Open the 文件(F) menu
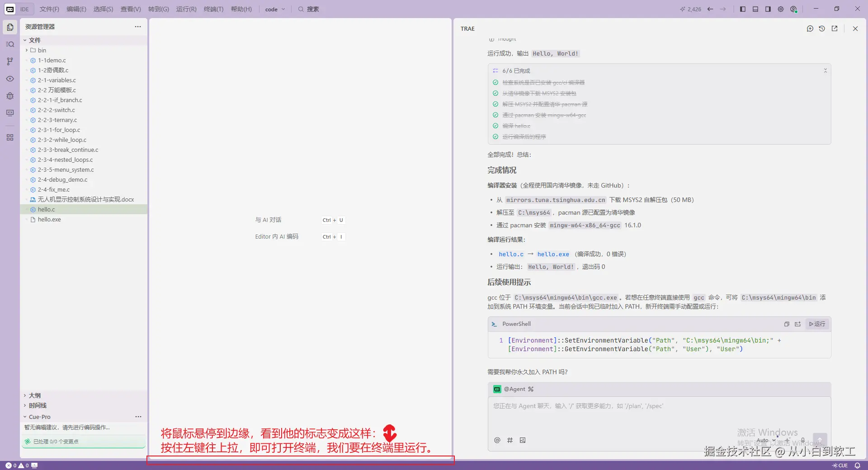 pyautogui.click(x=49, y=9)
